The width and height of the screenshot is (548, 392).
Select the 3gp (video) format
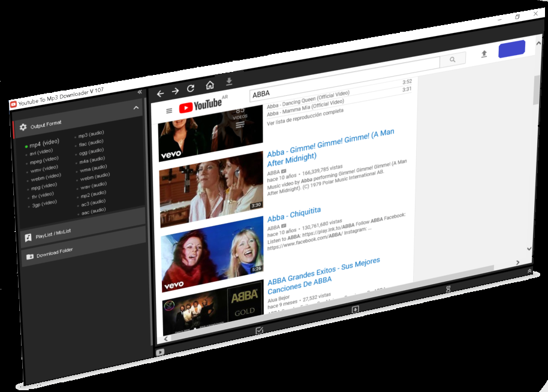click(44, 204)
